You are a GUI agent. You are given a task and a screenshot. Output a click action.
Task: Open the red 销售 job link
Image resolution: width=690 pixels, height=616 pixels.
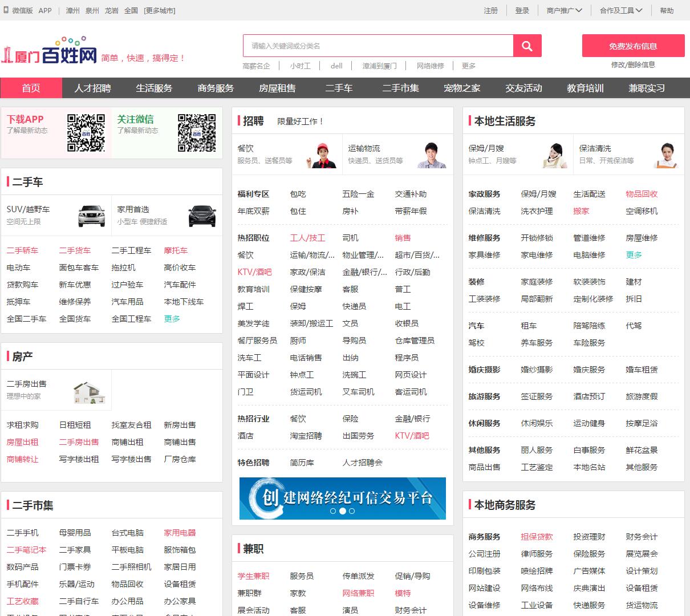403,238
